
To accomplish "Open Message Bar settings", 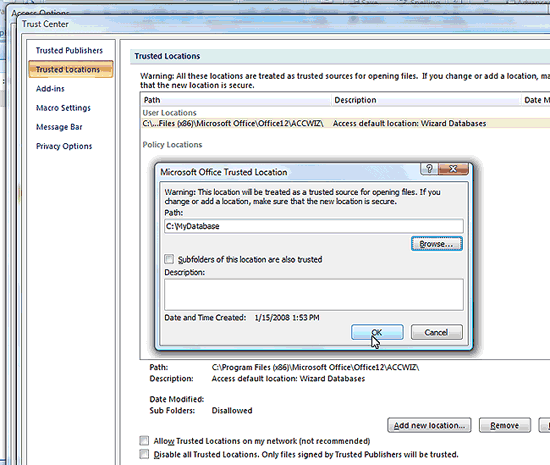I will click(59, 127).
